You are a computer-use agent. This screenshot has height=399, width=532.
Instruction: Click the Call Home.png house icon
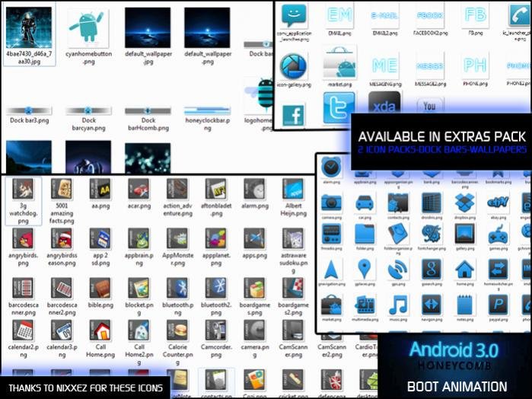[x=100, y=330]
